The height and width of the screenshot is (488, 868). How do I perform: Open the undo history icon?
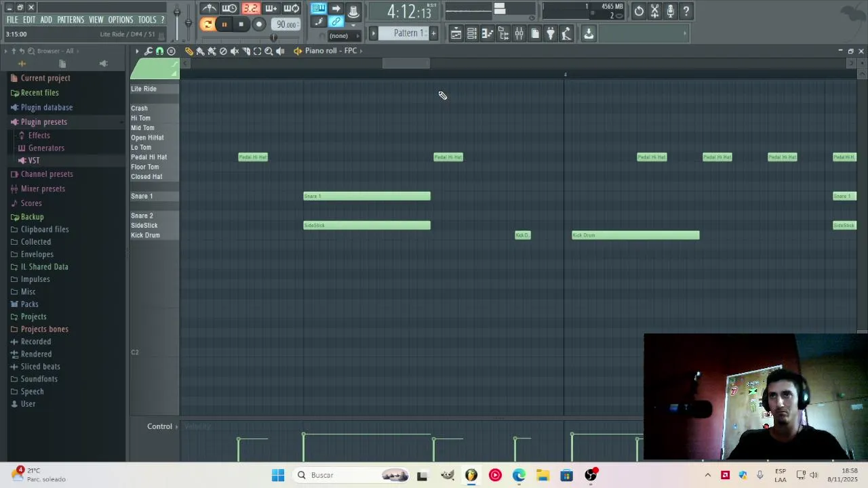639,11
